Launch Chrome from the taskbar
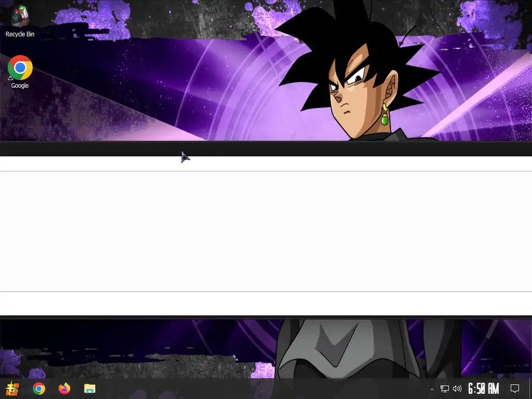 pyautogui.click(x=39, y=389)
